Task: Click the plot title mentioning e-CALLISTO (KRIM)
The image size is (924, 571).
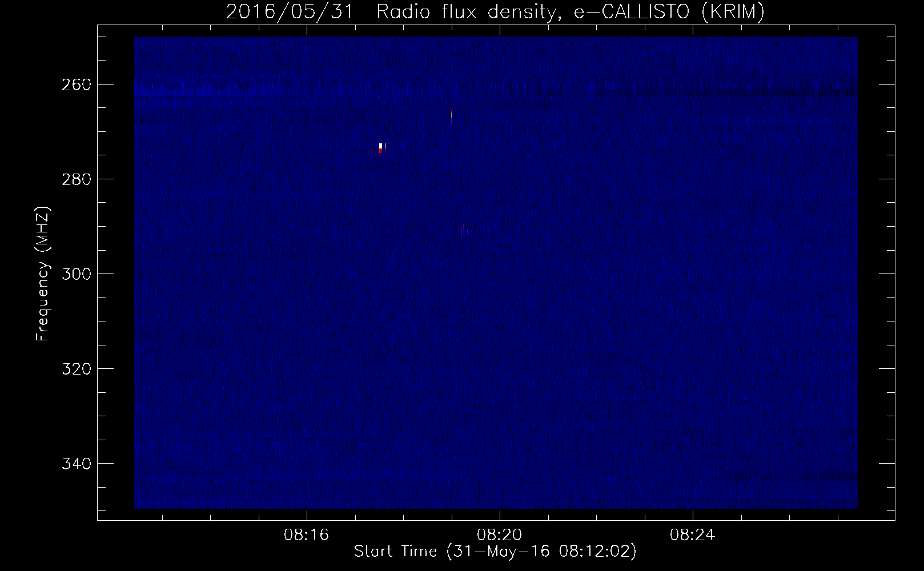Action: (495, 12)
